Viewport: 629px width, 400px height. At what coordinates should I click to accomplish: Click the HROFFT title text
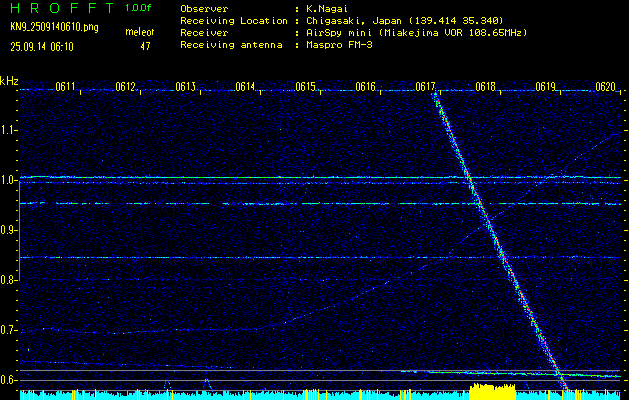click(x=63, y=8)
